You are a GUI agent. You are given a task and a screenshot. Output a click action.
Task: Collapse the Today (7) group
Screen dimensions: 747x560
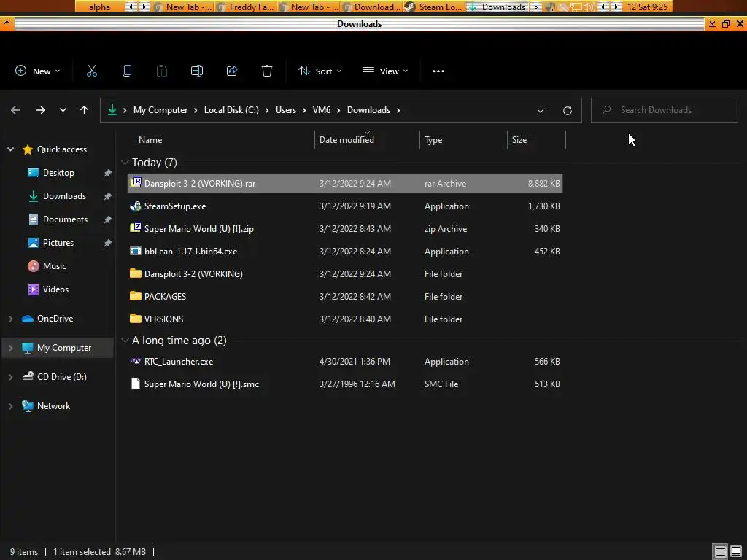[125, 163]
